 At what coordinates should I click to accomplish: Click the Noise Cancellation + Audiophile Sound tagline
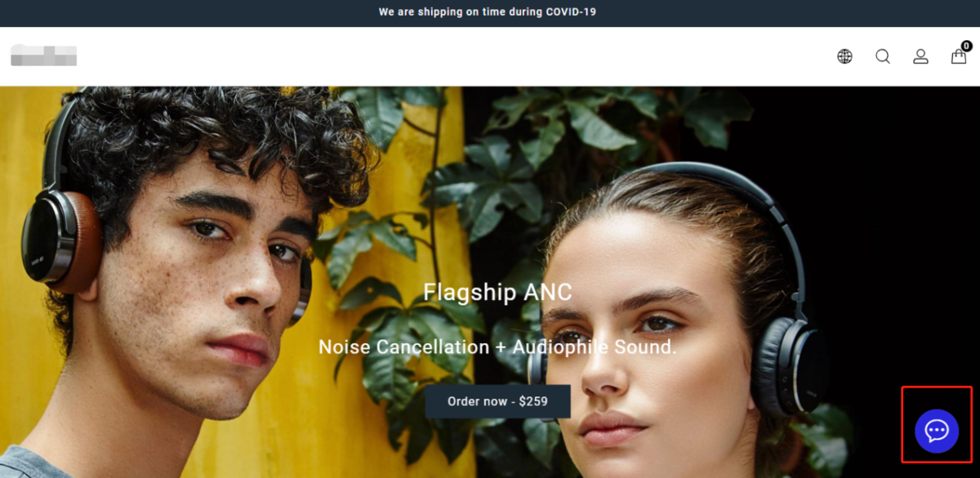(x=497, y=347)
